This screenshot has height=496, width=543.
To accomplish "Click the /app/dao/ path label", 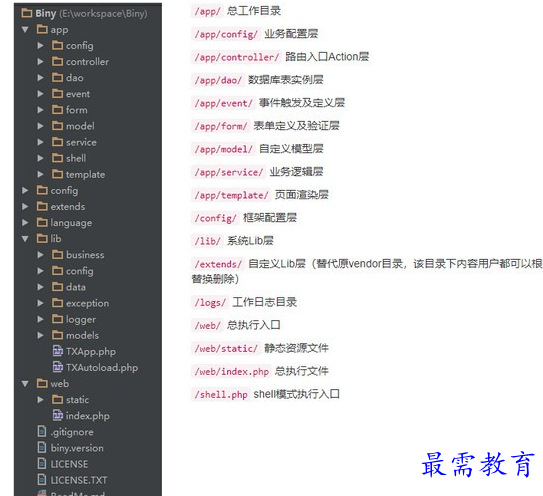I will (x=217, y=80).
